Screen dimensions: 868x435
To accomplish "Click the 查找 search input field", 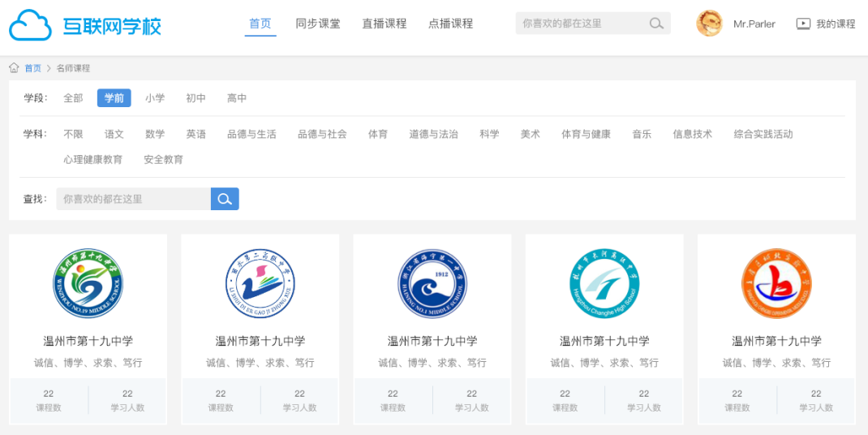I will point(133,199).
